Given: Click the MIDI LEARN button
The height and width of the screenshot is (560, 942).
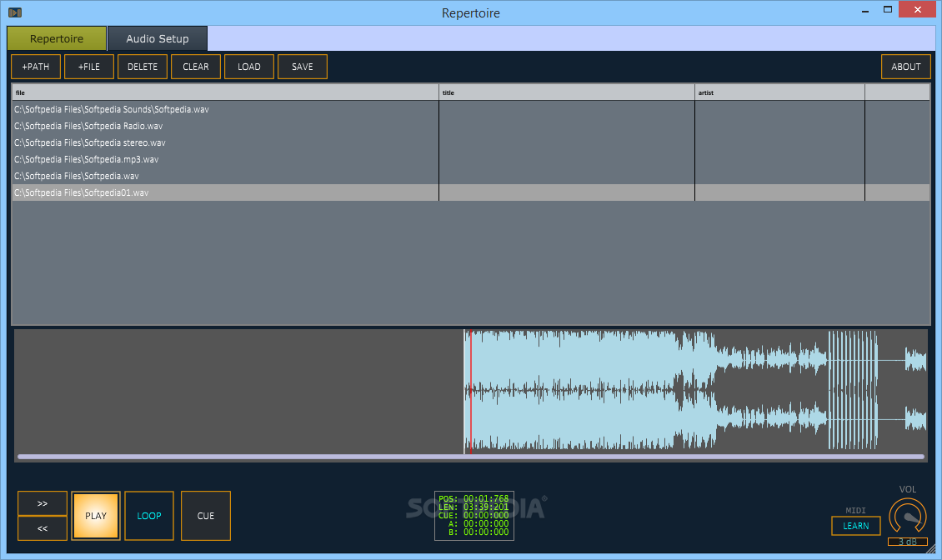Looking at the screenshot, I should (856, 526).
